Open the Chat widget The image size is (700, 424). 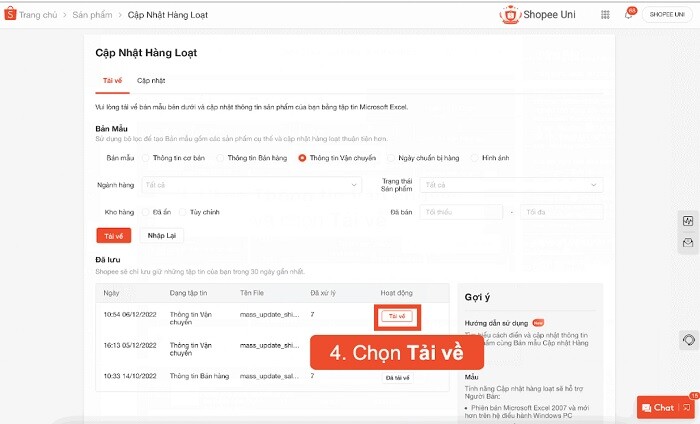(665, 407)
